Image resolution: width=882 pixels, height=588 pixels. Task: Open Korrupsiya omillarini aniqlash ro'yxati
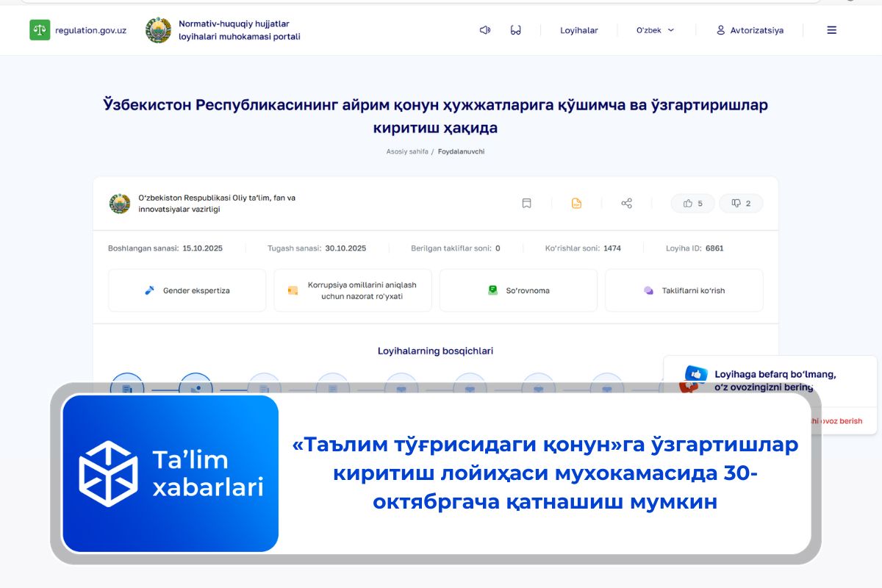(352, 290)
